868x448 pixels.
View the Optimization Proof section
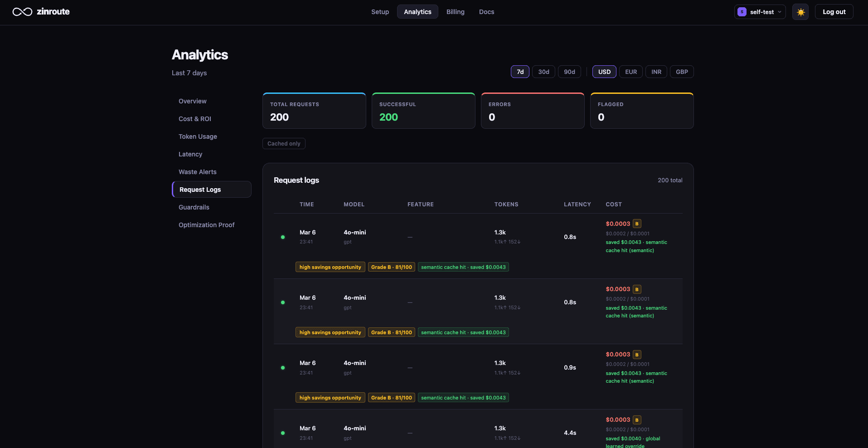(206, 224)
